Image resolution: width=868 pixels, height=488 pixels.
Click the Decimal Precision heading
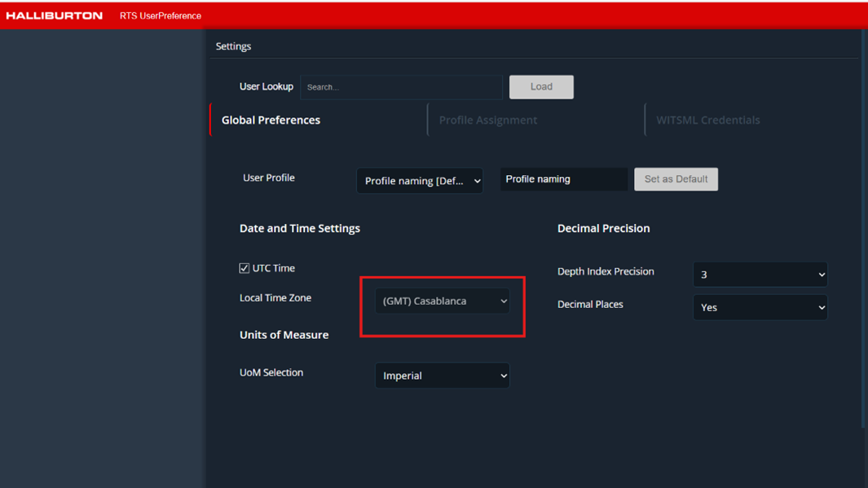603,228
